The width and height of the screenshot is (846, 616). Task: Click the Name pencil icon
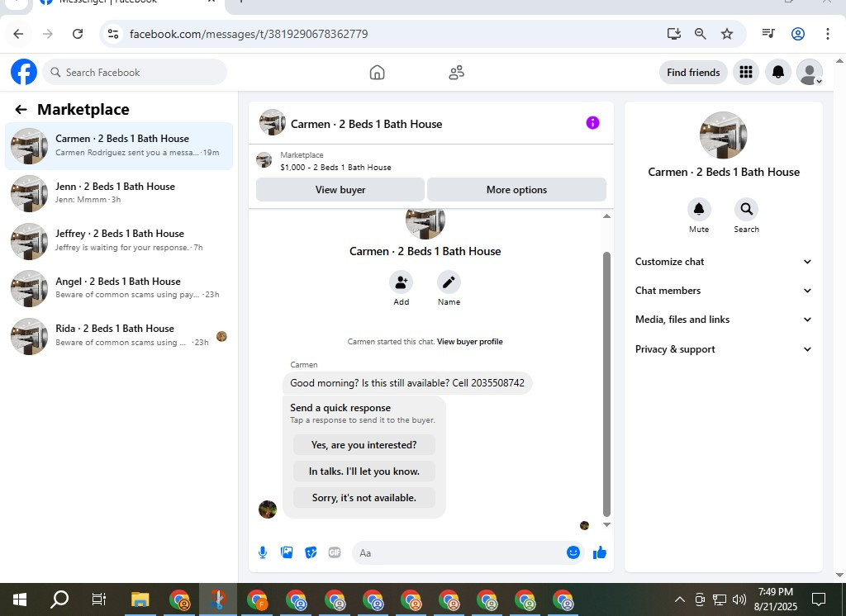point(449,282)
